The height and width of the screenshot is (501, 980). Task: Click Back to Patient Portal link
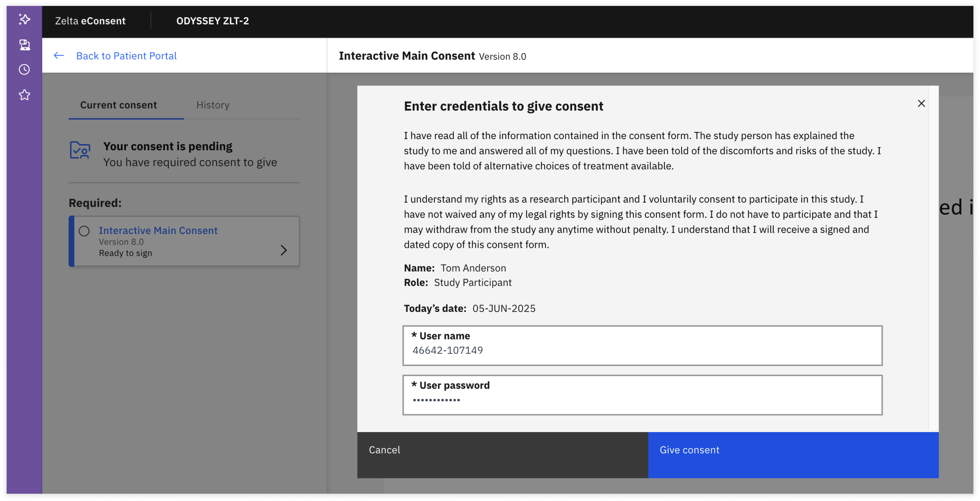126,56
